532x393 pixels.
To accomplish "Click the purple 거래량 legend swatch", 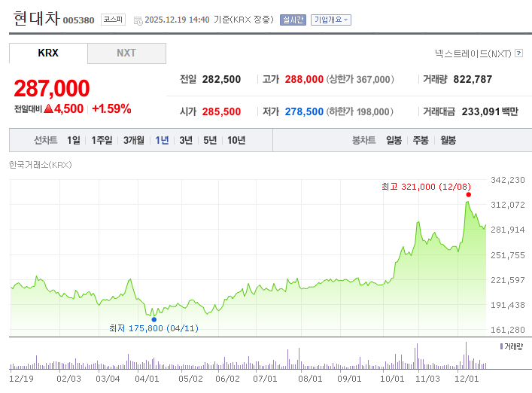I will (x=501, y=346).
